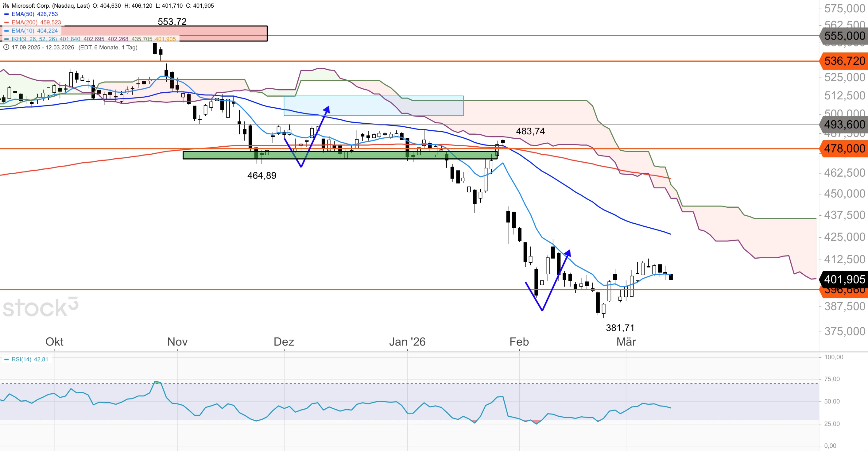This screenshot has width=868, height=451.
Task: Click the blue EMA(50) legend marker
Action: (x=6, y=14)
